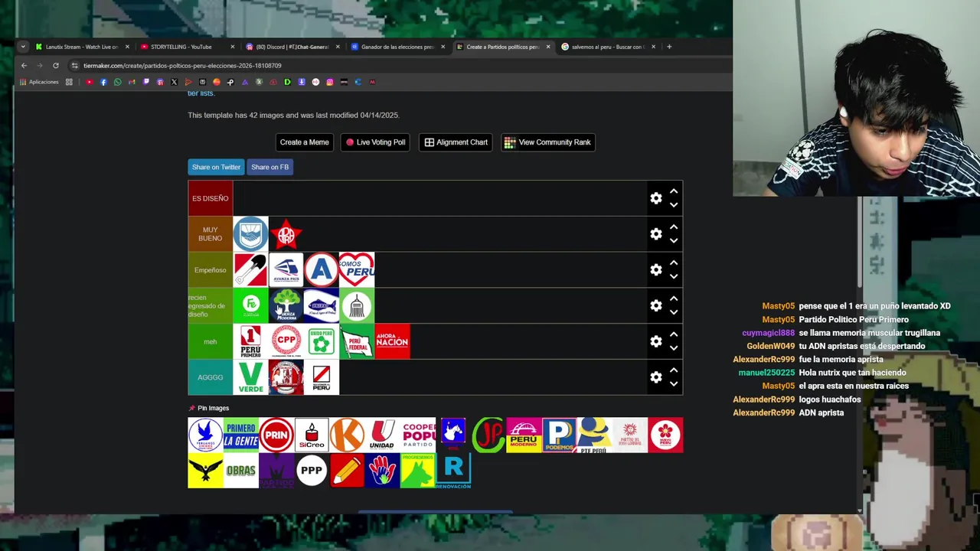980x551 pixels.
Task: Open settings gear for MUY BUENO tier
Action: point(656,234)
